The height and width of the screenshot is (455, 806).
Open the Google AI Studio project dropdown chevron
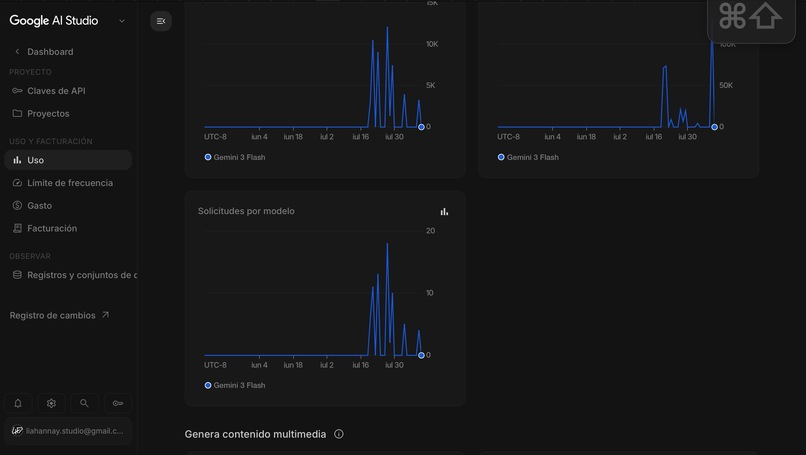click(x=122, y=21)
